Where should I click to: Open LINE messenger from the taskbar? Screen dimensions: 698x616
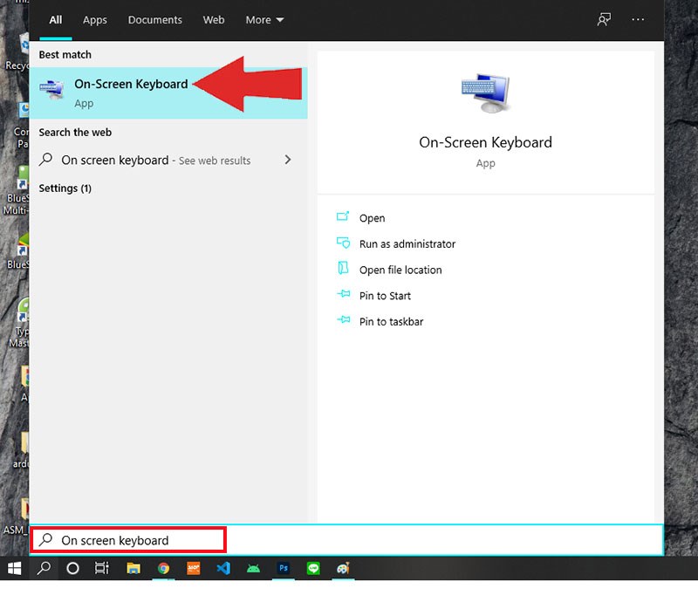point(313,568)
